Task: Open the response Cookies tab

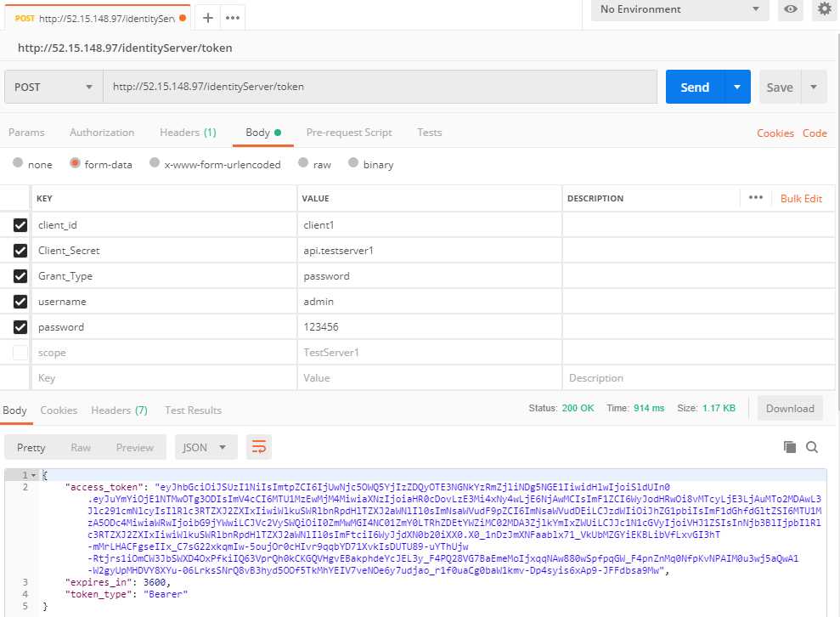Action: 59,410
